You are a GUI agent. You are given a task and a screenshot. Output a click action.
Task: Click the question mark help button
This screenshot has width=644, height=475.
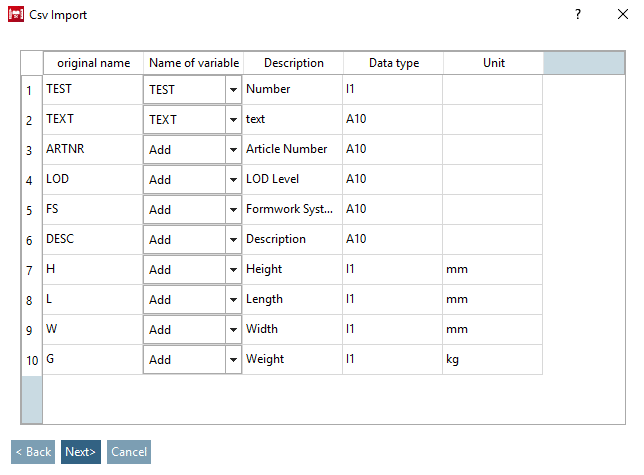(x=577, y=15)
